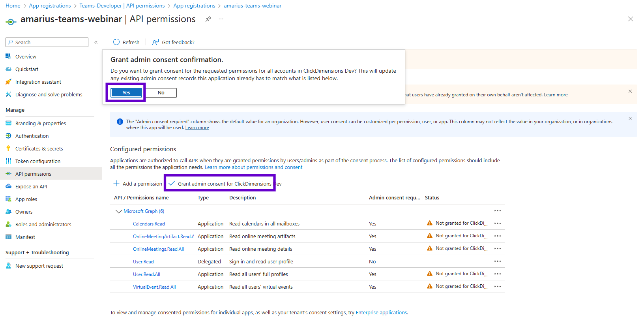Click the Type column header
The height and width of the screenshot is (323, 644).
203,198
